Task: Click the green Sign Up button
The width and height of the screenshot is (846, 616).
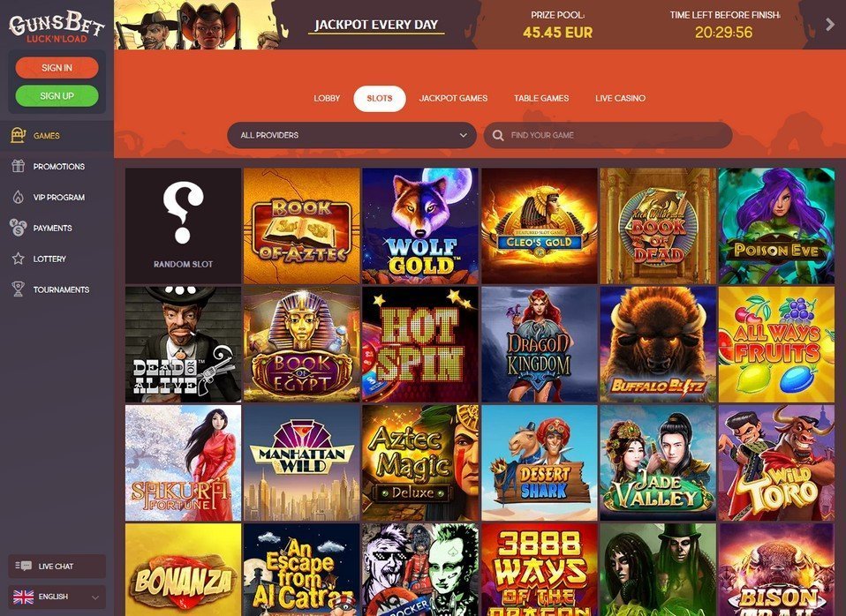Action: 57,95
